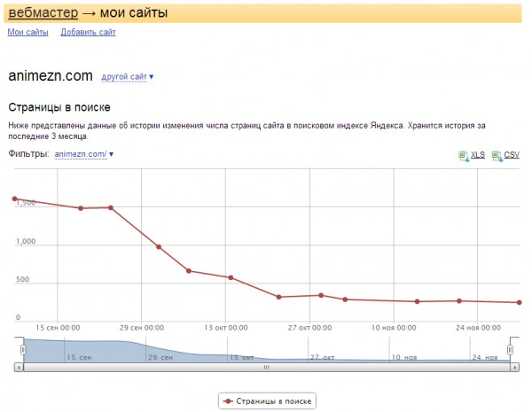Screen dimensions: 532x412
Task: Click the left range navigator handle
Action: pos(23,349)
